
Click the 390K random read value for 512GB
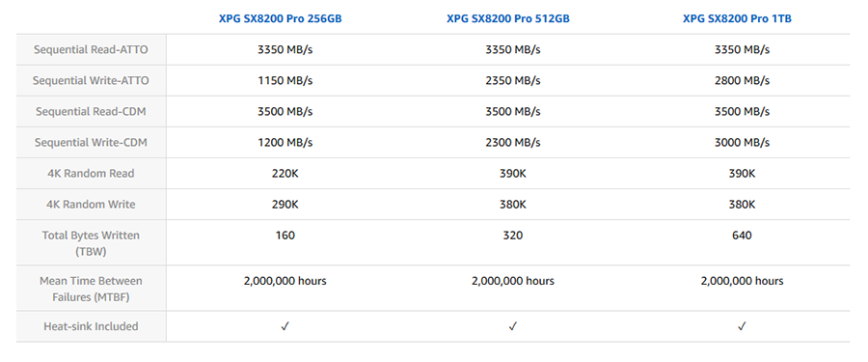(x=513, y=174)
